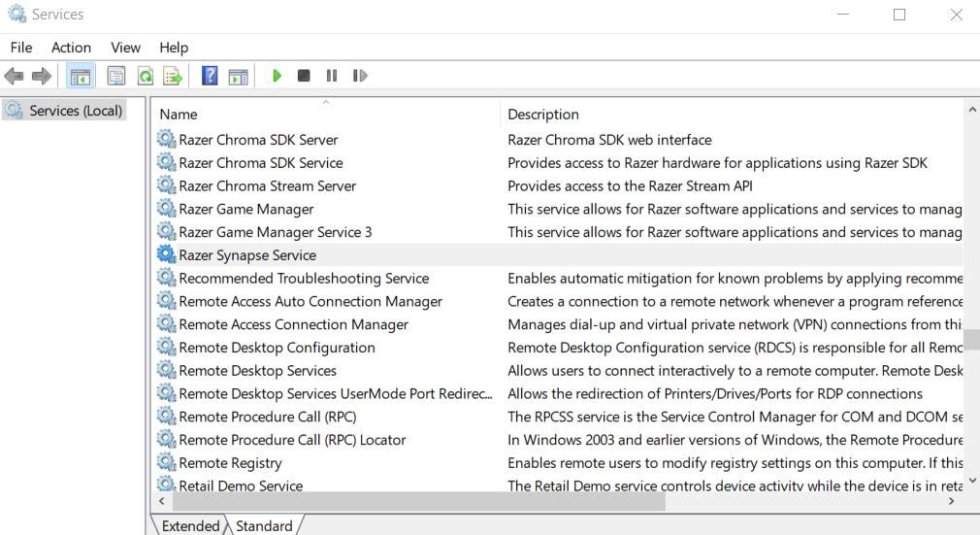Sort list by Name column header
980x535 pixels.
pyautogui.click(x=179, y=114)
